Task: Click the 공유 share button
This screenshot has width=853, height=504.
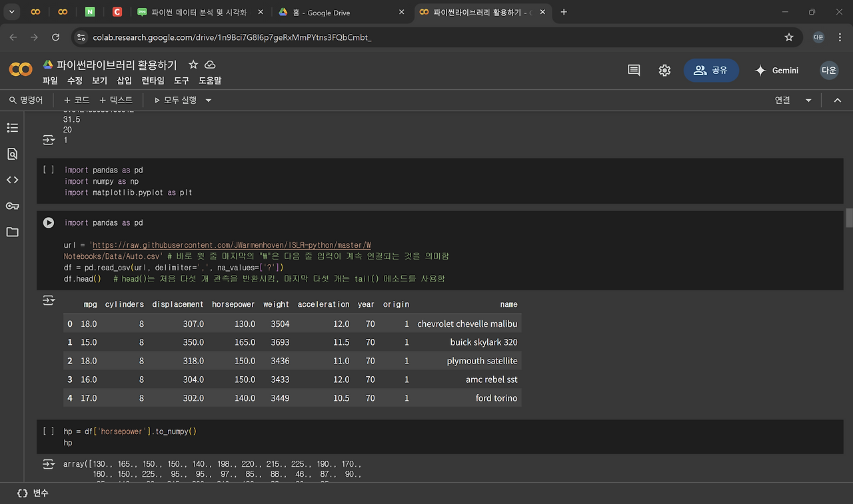Action: click(x=711, y=71)
